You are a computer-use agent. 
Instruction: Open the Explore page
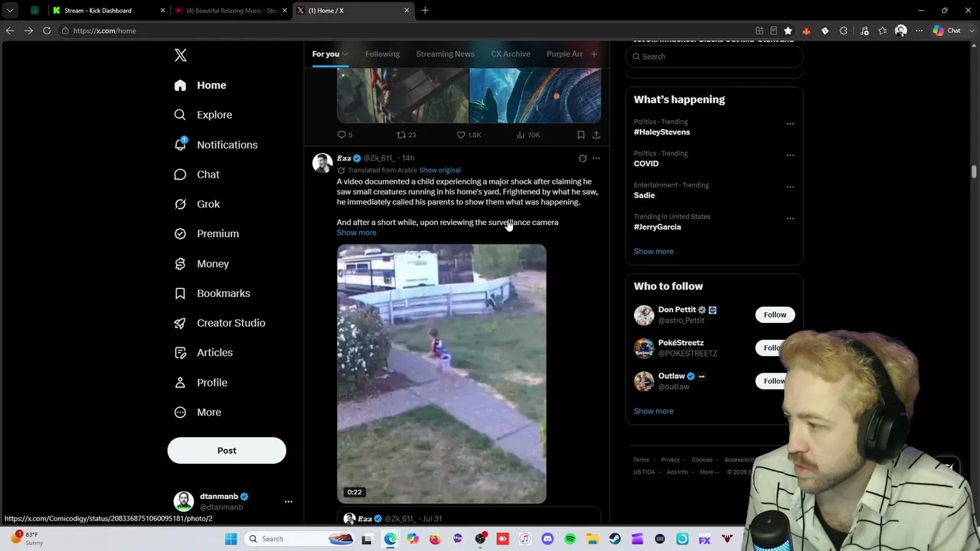point(204,115)
